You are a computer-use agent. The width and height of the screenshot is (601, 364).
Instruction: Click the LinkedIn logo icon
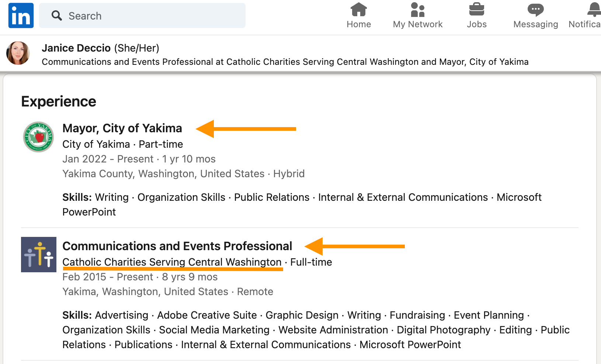[21, 15]
